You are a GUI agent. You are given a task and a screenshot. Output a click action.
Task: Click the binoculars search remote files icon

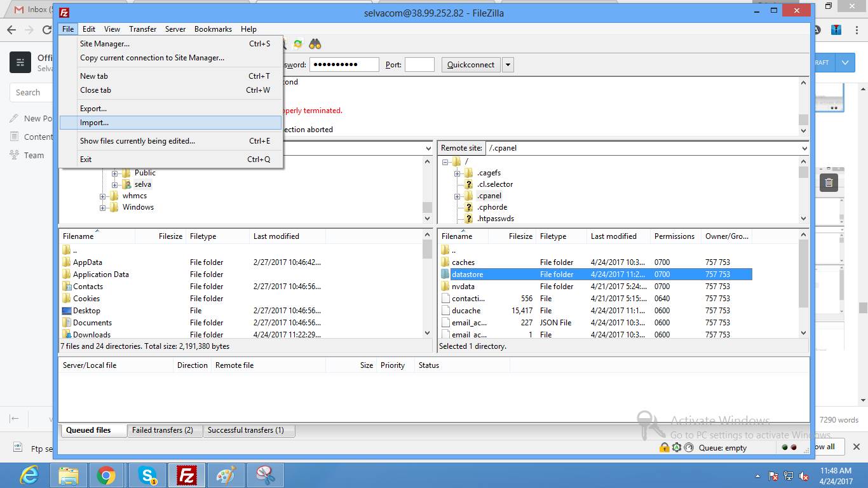click(315, 44)
